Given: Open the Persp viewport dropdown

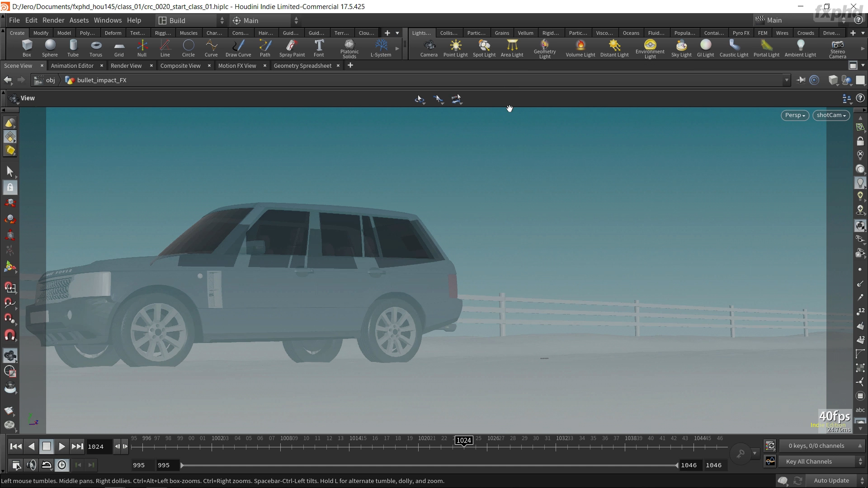Looking at the screenshot, I should tap(795, 115).
